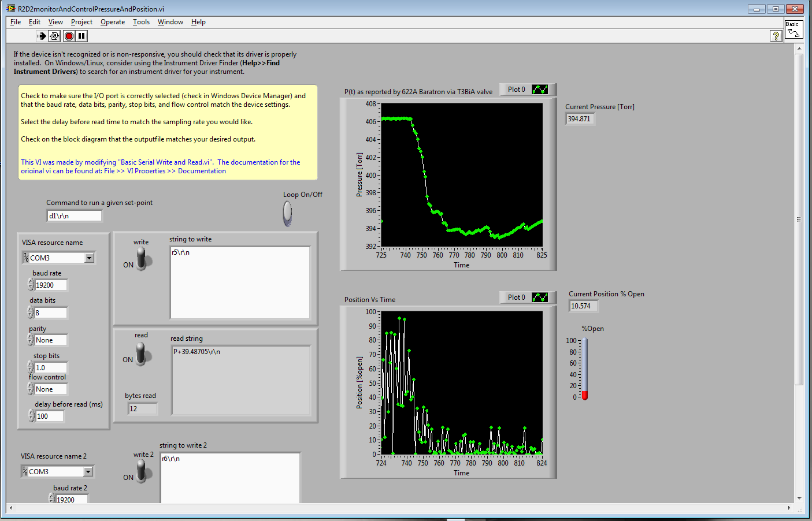
Task: Open the Tools menu
Action: click(x=141, y=22)
